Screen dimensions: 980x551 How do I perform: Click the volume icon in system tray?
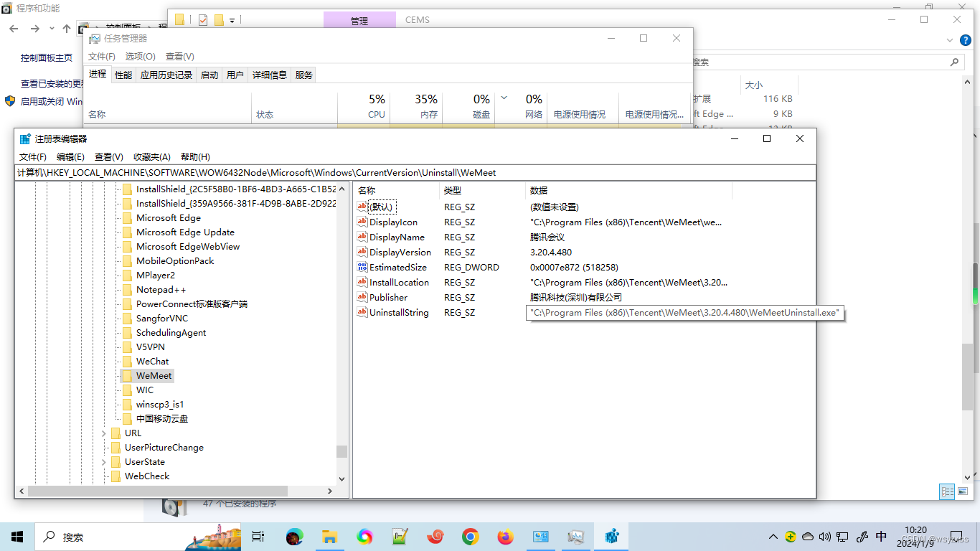point(824,537)
